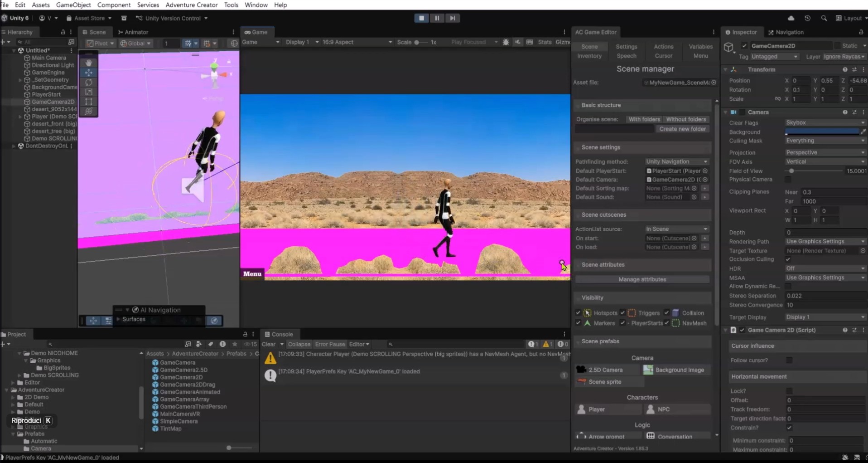The width and height of the screenshot is (868, 463).
Task: Click the Step frame button
Action: click(452, 18)
